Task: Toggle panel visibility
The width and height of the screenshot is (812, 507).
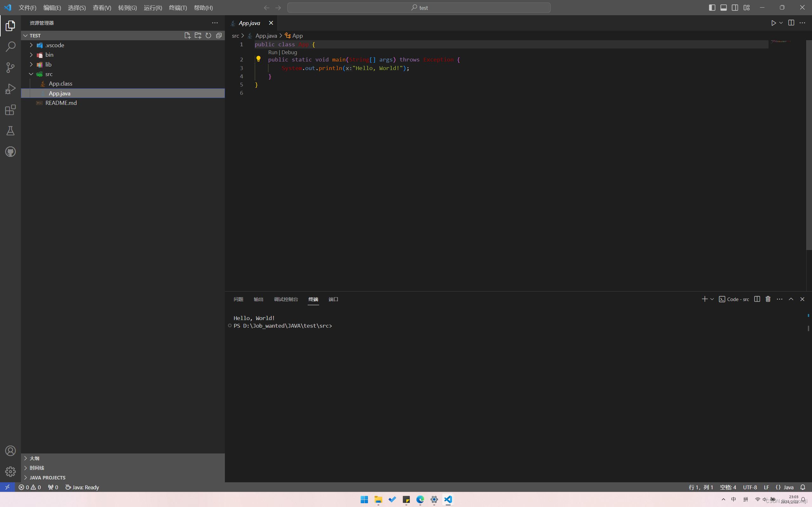Action: 724,7
